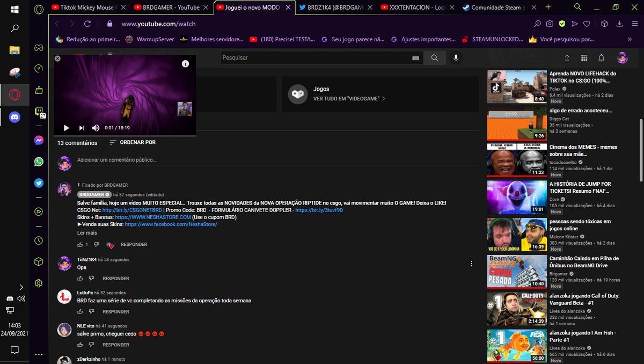Screen dimensions: 644x364
Task: Open WWW.NESHASTORE.COM link
Action: pyautogui.click(x=152, y=217)
